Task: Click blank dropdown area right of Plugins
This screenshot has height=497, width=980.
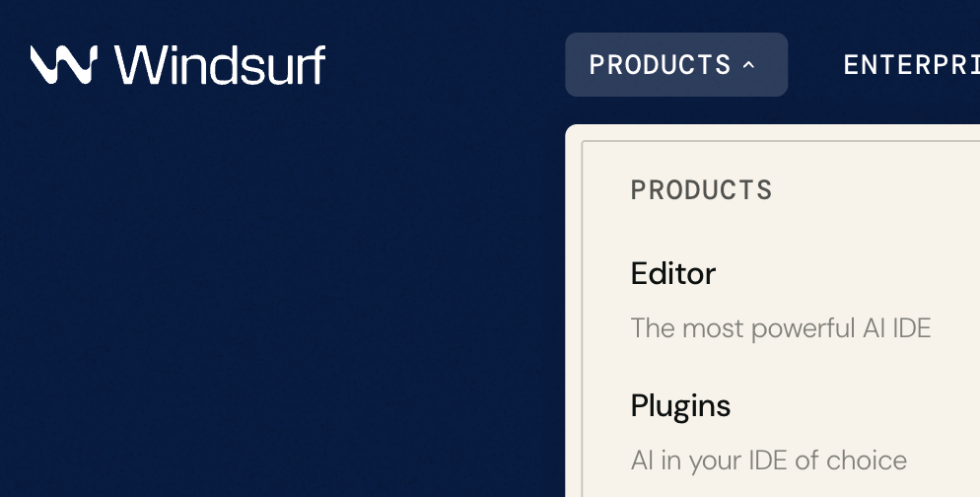Action: tap(856, 406)
